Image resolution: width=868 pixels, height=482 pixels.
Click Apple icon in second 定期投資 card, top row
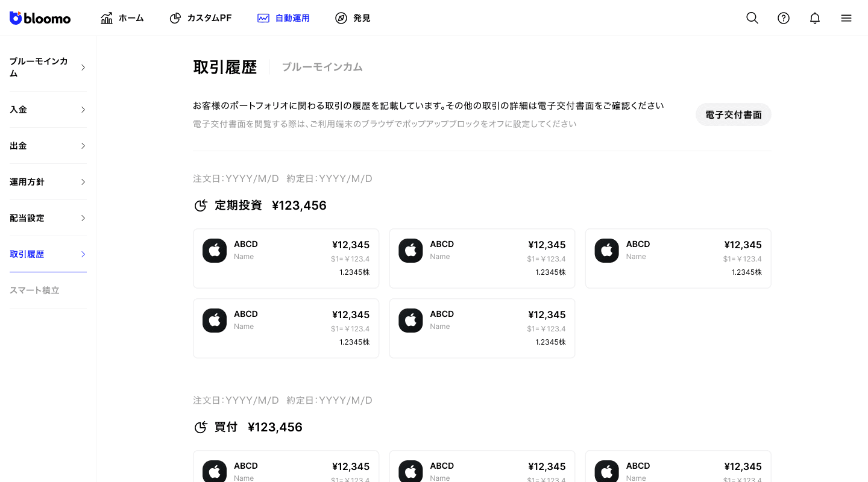coord(410,251)
